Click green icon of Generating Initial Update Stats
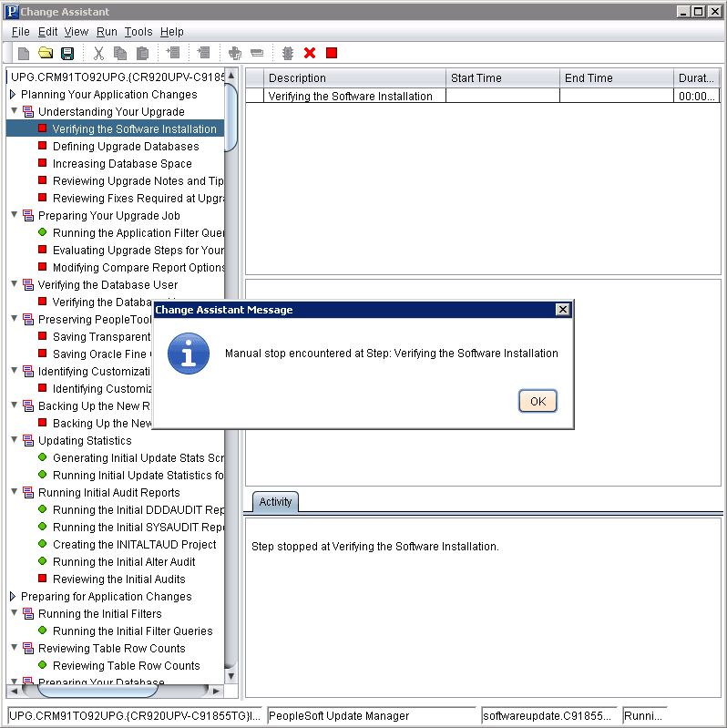 coord(42,457)
